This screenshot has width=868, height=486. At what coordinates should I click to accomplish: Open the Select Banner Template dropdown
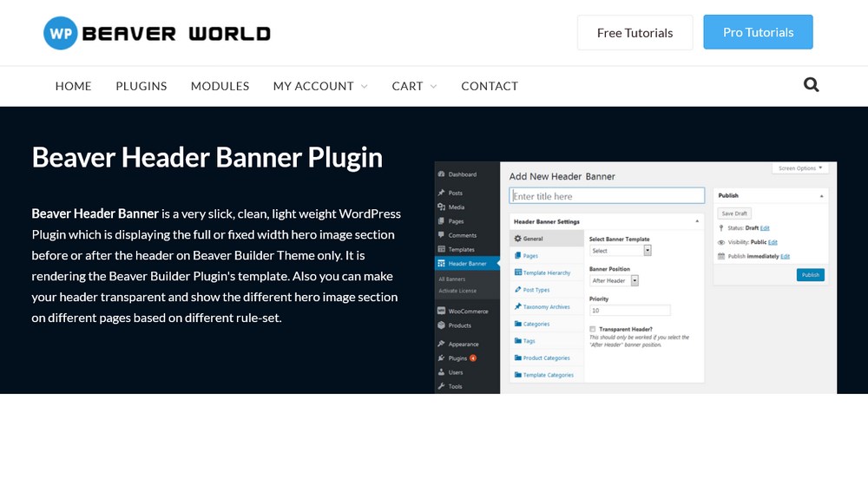pyautogui.click(x=620, y=251)
